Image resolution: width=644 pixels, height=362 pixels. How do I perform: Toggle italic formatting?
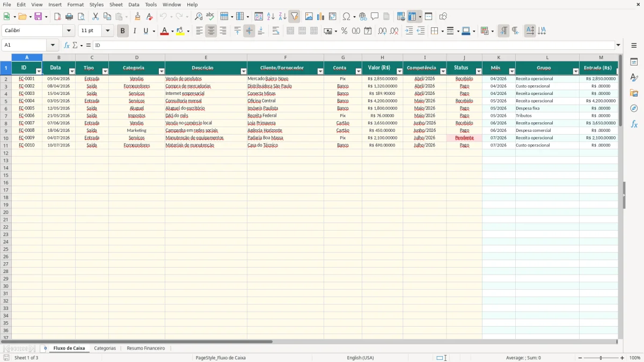[x=134, y=31]
